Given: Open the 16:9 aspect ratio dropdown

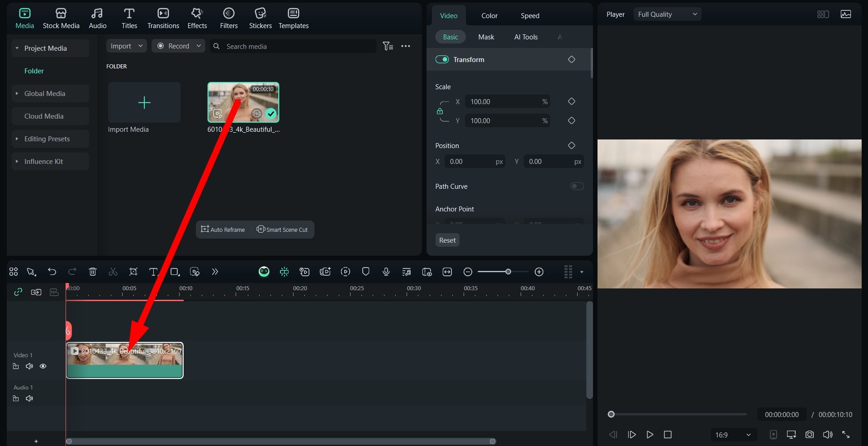Looking at the screenshot, I should (x=733, y=435).
